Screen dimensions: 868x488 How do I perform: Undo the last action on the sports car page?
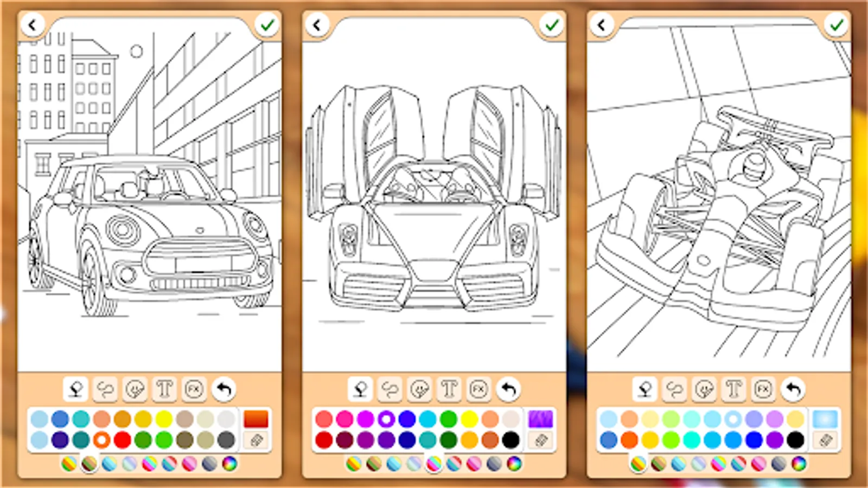tap(508, 389)
